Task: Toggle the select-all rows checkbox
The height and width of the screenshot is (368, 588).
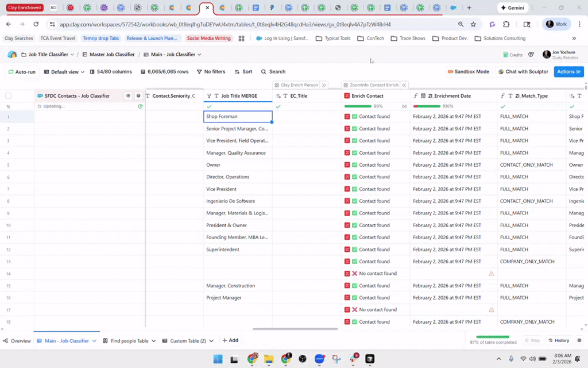Action: pos(8,96)
